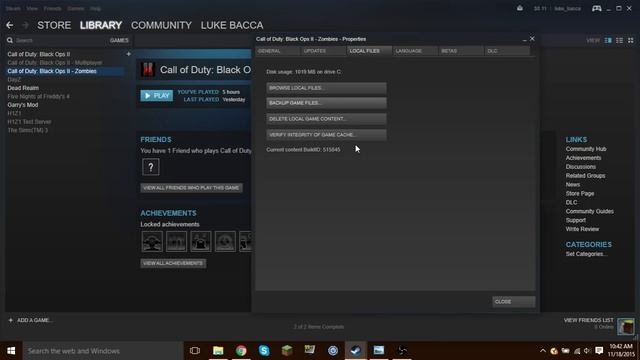The image size is (640, 360).
Task: Go to the STORE section
Action: coord(54,25)
